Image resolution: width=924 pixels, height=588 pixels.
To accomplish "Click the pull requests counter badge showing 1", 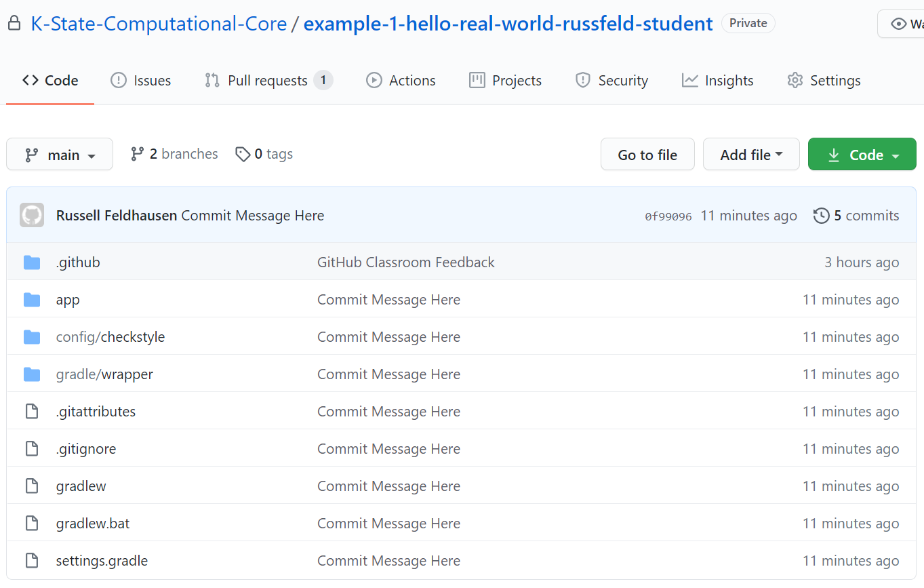I will pyautogui.click(x=323, y=80).
